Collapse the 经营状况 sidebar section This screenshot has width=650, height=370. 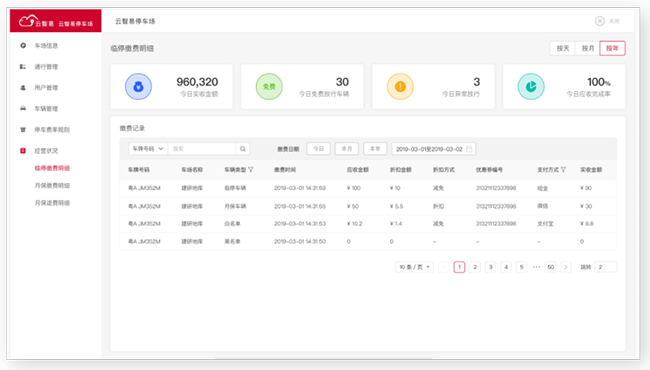click(x=46, y=151)
